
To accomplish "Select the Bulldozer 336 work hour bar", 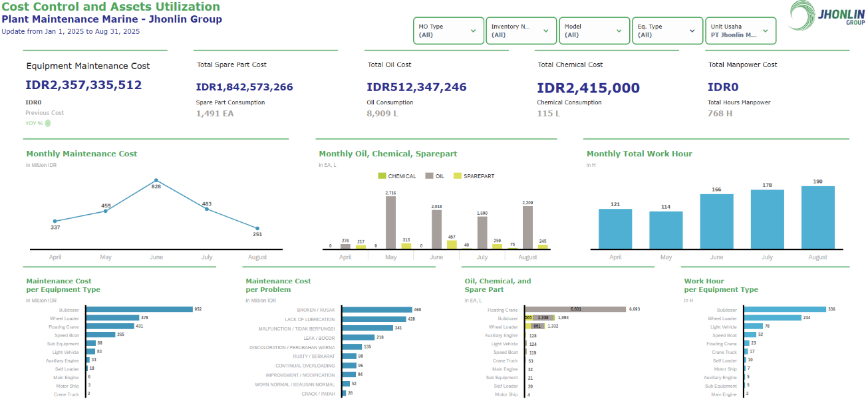I will (x=785, y=309).
